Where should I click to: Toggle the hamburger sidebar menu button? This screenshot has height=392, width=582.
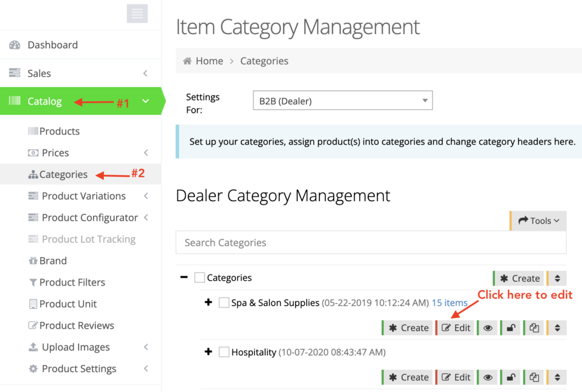[x=137, y=14]
